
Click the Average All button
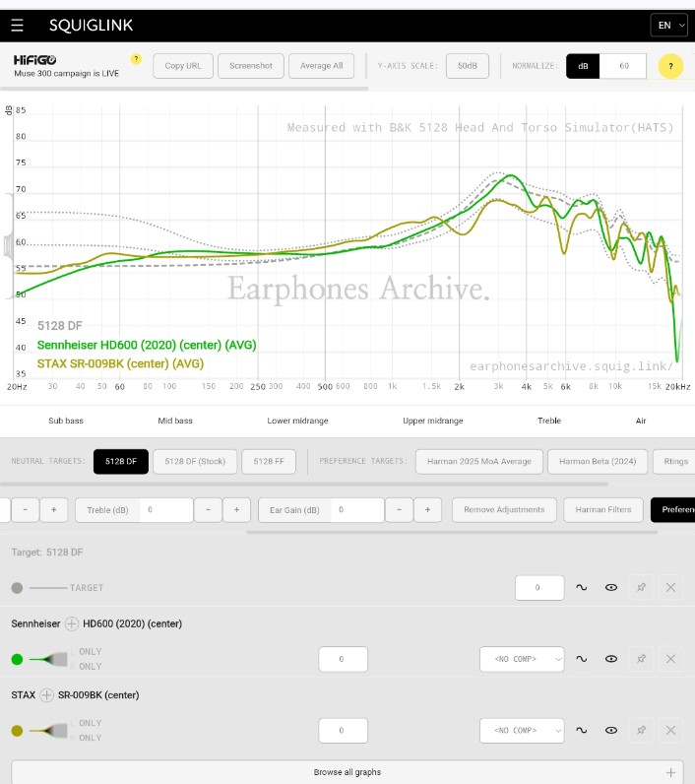click(321, 66)
